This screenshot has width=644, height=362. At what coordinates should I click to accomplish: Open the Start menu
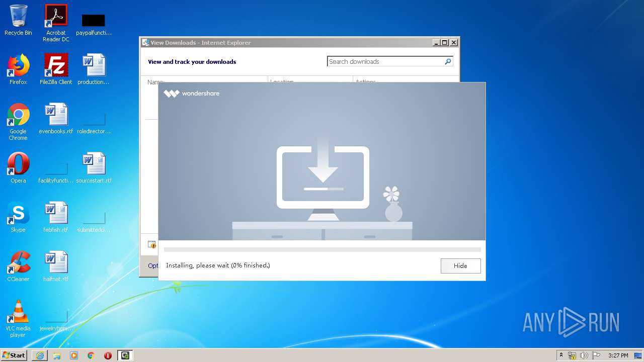tap(14, 355)
